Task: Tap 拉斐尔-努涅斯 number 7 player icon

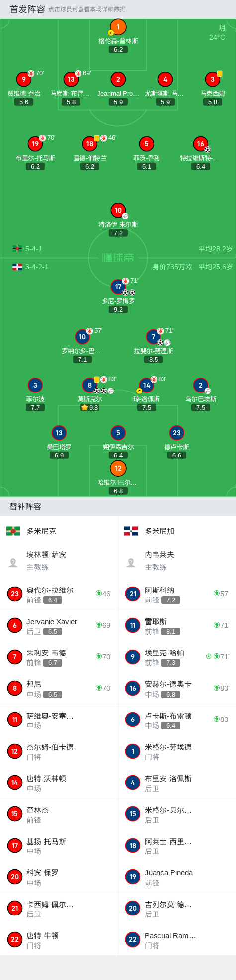Action: pos(153,337)
